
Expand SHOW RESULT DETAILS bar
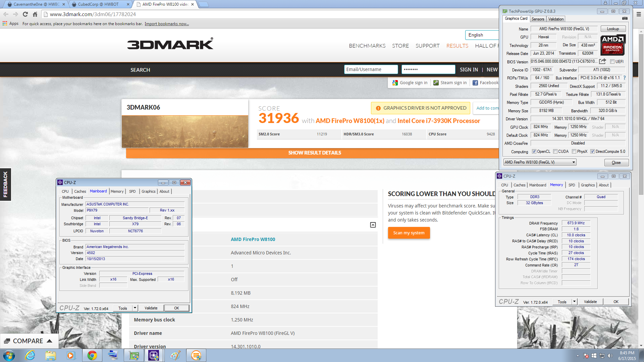[314, 153]
